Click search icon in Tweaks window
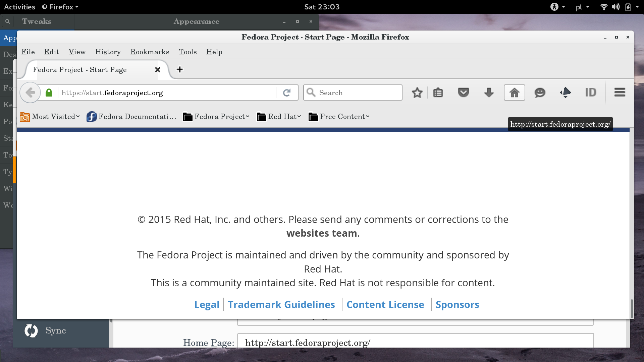Screen dimensions: 644x362 (8, 21)
